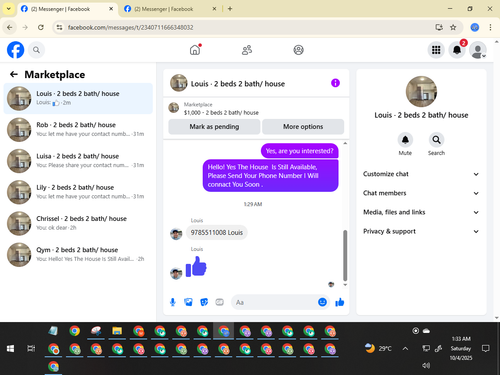Attach a photo using the image icon

point(188,302)
